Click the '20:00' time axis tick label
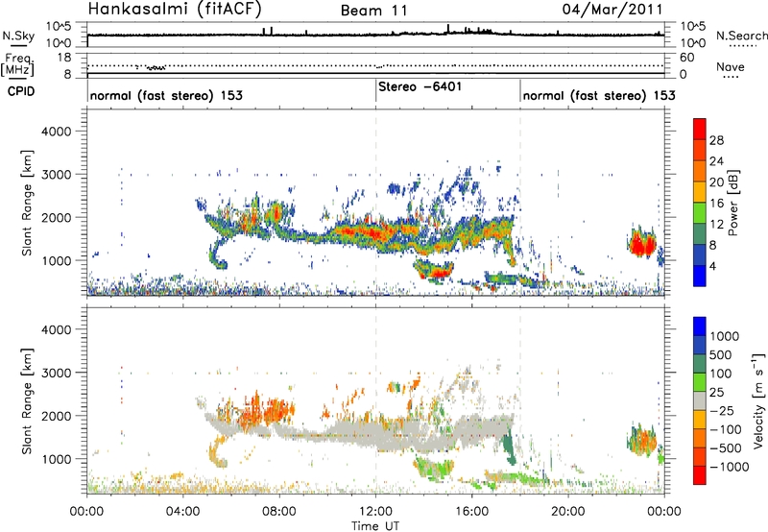The image size is (768, 532). [568, 512]
